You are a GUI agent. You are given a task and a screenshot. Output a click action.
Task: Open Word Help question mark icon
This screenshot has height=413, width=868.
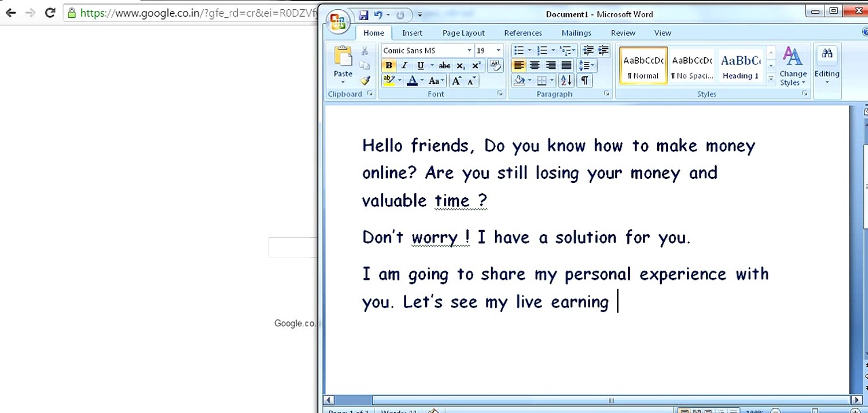(865, 33)
